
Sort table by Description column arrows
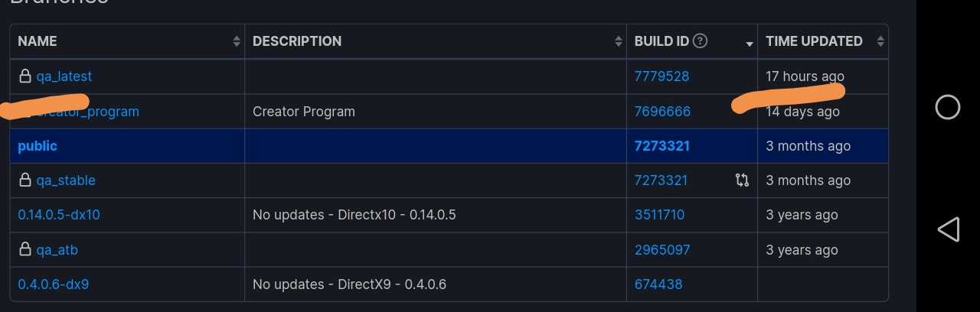(x=619, y=41)
